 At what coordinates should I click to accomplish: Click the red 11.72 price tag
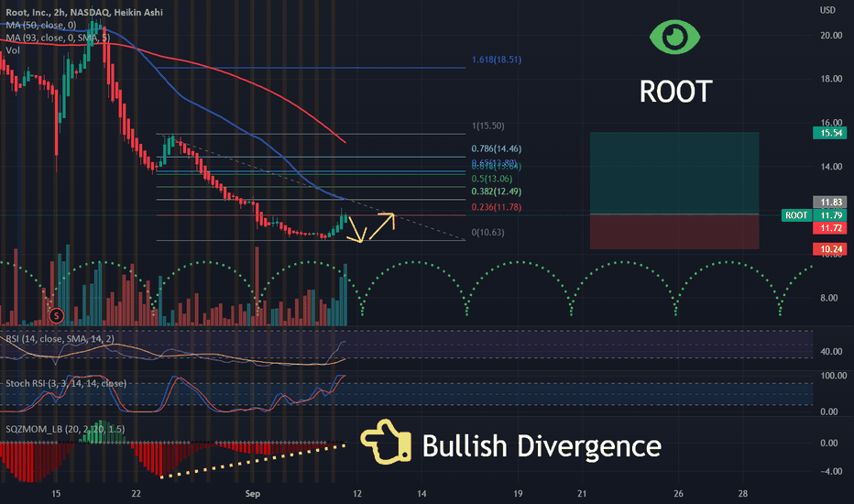coord(830,228)
